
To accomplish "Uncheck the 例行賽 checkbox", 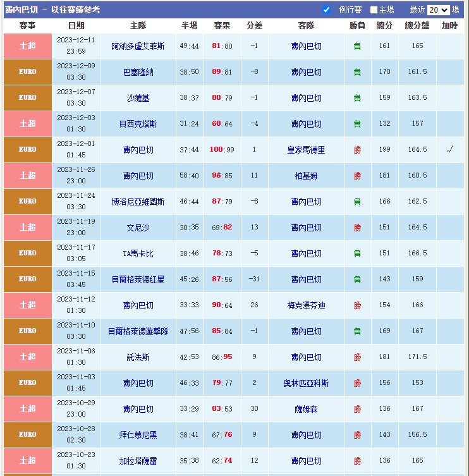I will point(327,9).
